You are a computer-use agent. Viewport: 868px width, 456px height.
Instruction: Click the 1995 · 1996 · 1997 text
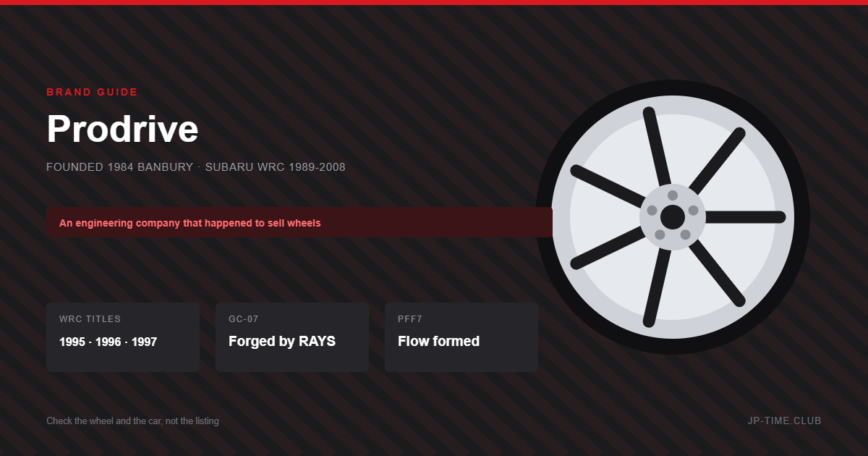108,342
